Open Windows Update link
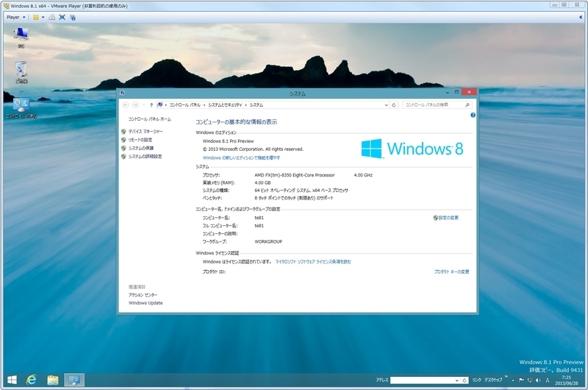Image resolution: width=588 pixels, height=390 pixels. point(146,303)
